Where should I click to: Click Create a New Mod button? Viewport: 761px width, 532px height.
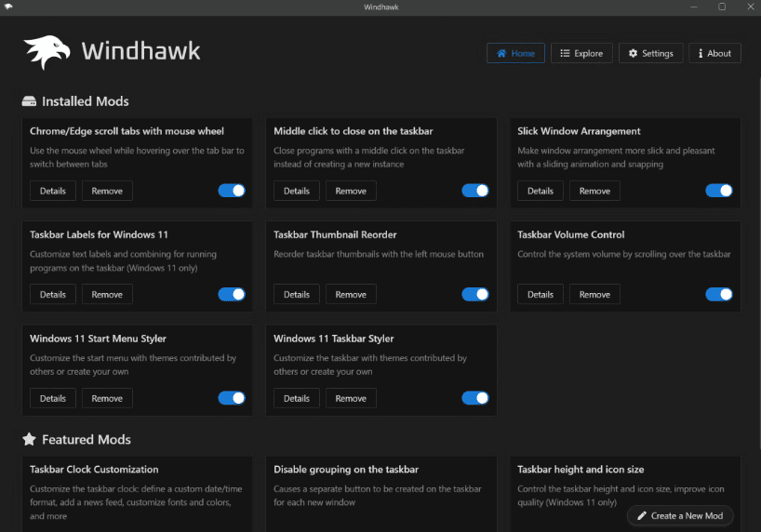click(680, 515)
